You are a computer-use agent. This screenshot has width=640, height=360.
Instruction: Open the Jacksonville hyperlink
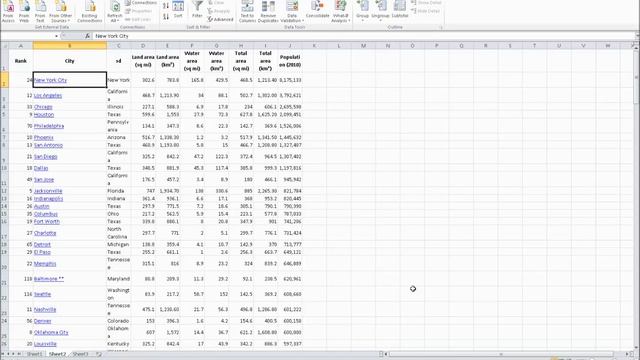pos(48,191)
